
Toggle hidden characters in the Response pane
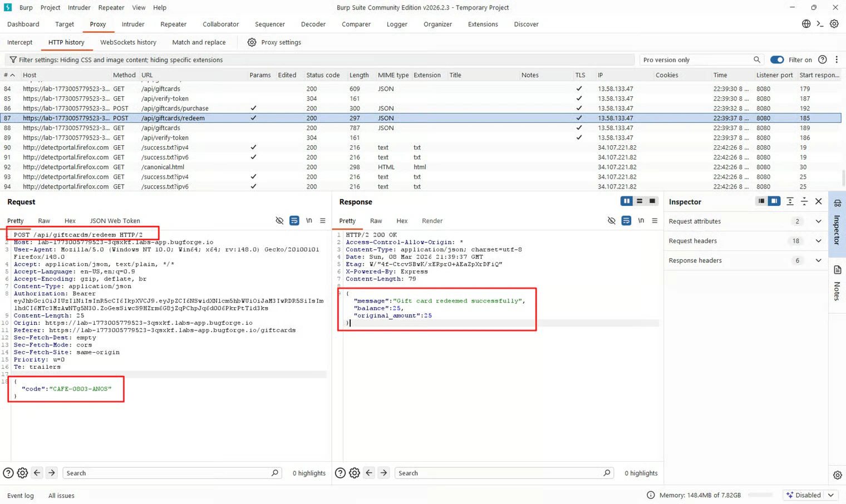point(611,221)
